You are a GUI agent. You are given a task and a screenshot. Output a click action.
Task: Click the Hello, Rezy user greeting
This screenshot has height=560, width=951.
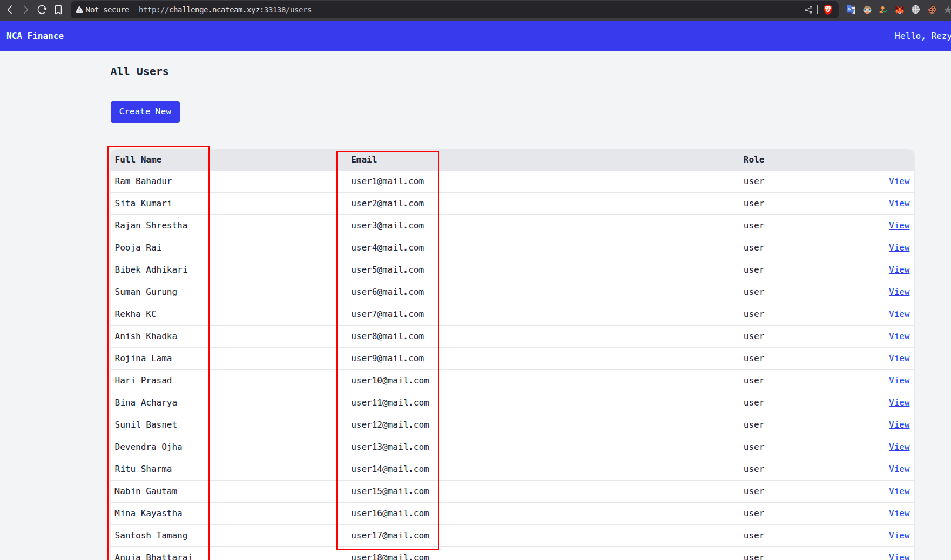[921, 36]
